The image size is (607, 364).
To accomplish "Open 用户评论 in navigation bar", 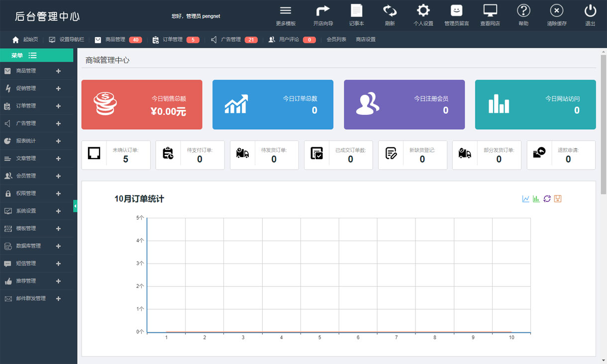I will [289, 40].
